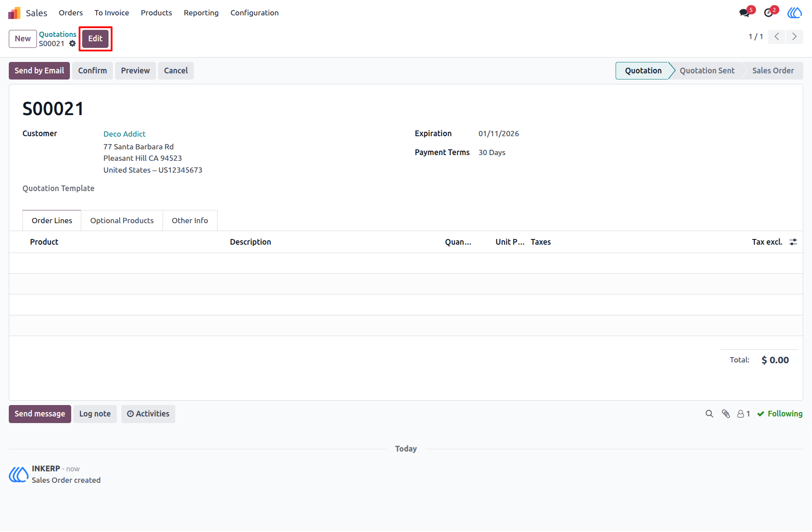The width and height of the screenshot is (812, 532).
Task: Select the Sales Order status stage
Action: (773, 71)
